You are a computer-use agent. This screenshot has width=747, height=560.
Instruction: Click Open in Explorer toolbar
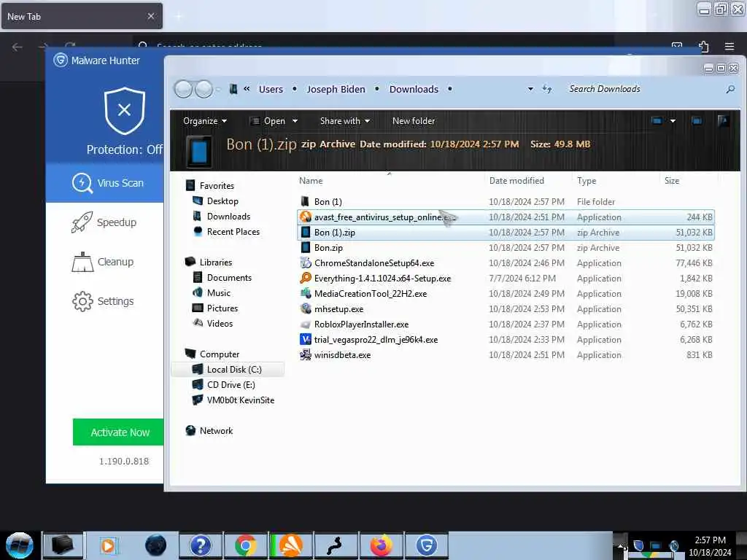click(x=268, y=121)
